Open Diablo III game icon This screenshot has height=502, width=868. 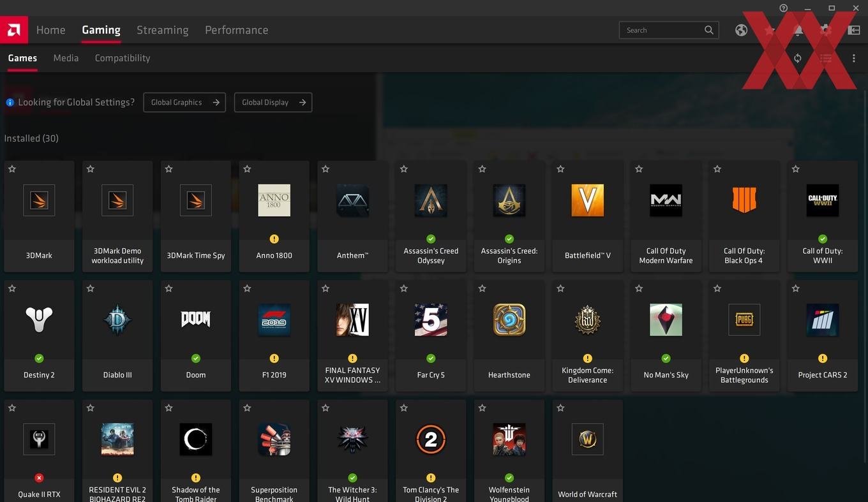(117, 320)
